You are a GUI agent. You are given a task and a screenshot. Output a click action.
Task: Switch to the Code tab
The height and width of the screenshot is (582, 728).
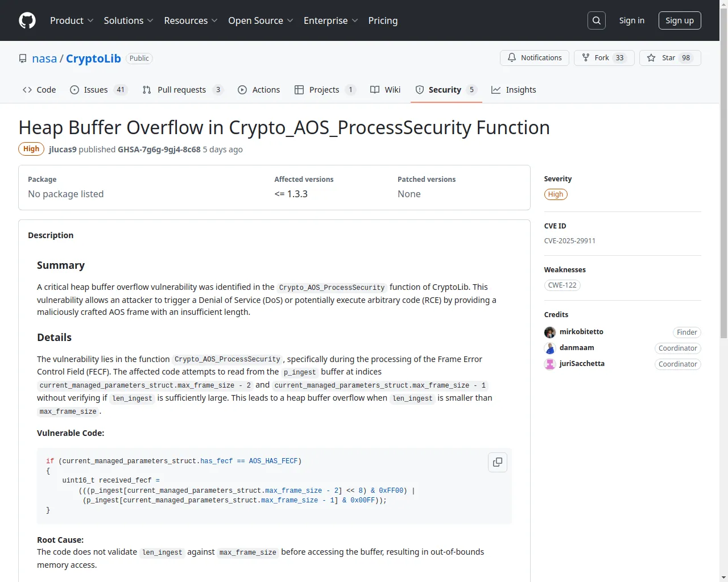coord(39,90)
